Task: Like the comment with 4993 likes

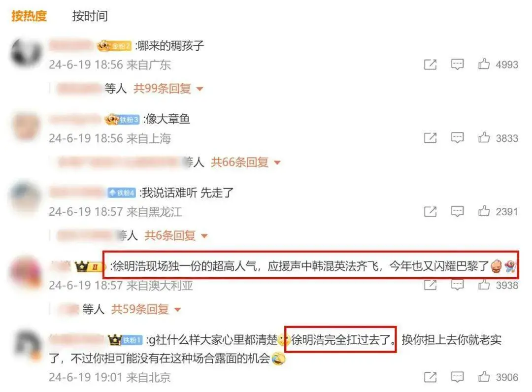Action: (x=484, y=64)
